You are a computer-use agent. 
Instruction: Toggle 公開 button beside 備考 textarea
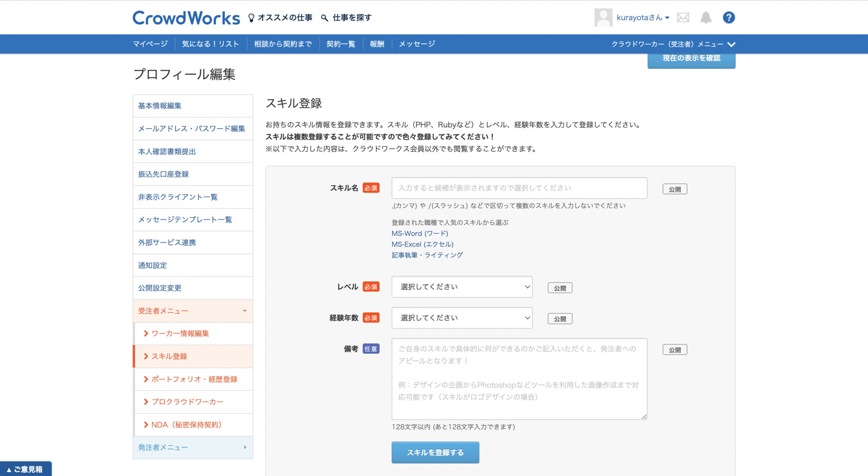[675, 350]
